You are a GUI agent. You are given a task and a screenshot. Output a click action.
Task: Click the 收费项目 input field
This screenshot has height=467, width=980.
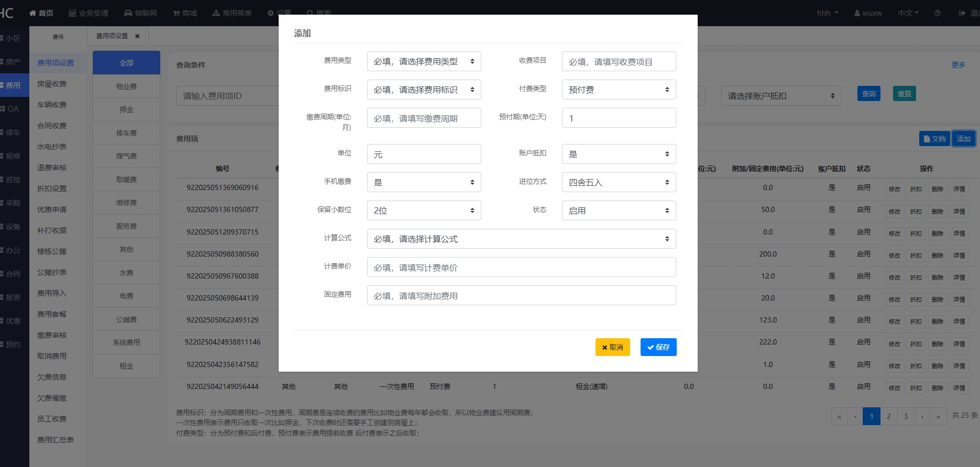(619, 61)
